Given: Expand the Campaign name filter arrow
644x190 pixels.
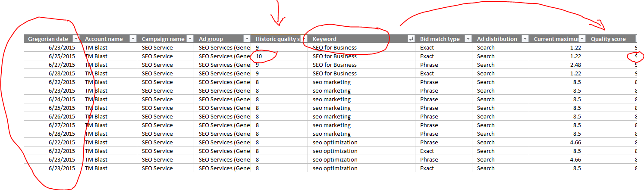Looking at the screenshot, I should [x=190, y=39].
